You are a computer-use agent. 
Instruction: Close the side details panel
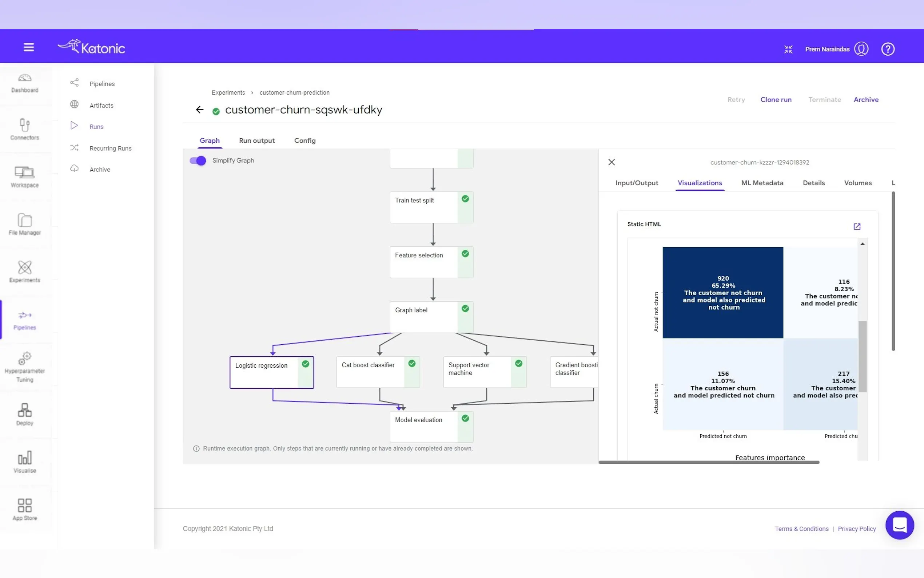[x=612, y=162]
